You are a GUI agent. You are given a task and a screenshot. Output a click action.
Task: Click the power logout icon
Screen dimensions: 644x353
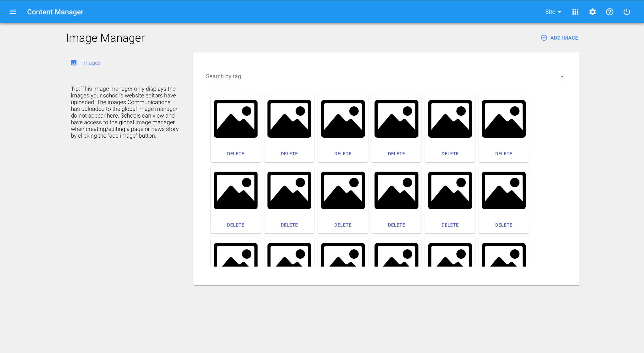(x=627, y=12)
